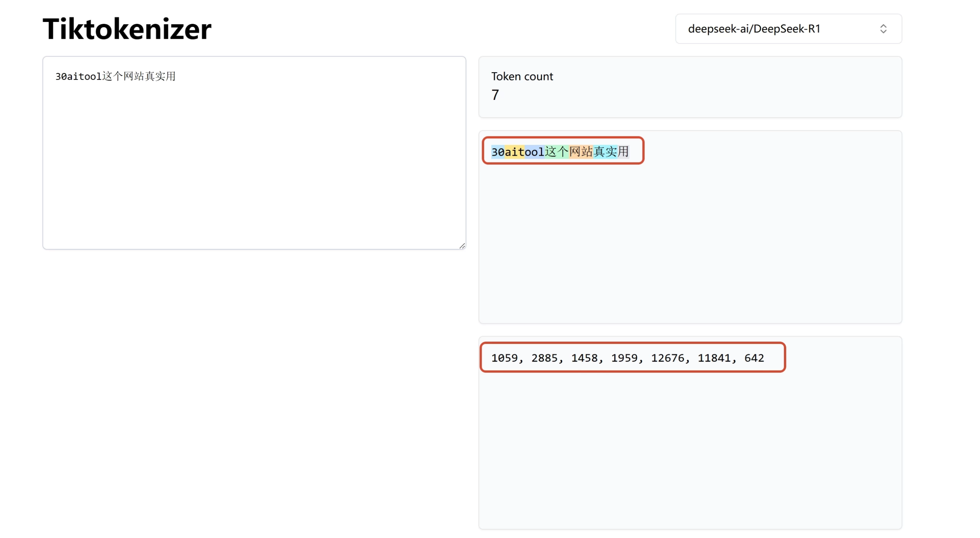The height and width of the screenshot is (538, 980).
Task: Click the Tiktokenizer page title
Action: click(127, 29)
